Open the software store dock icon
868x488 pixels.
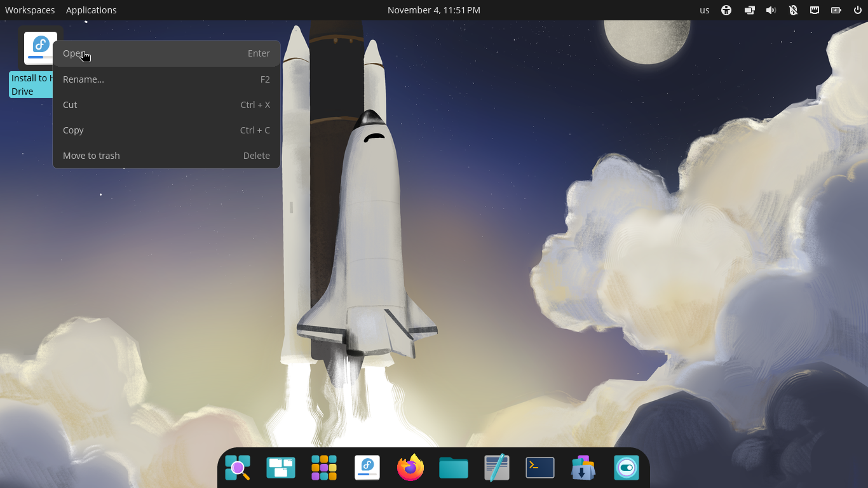tap(583, 468)
